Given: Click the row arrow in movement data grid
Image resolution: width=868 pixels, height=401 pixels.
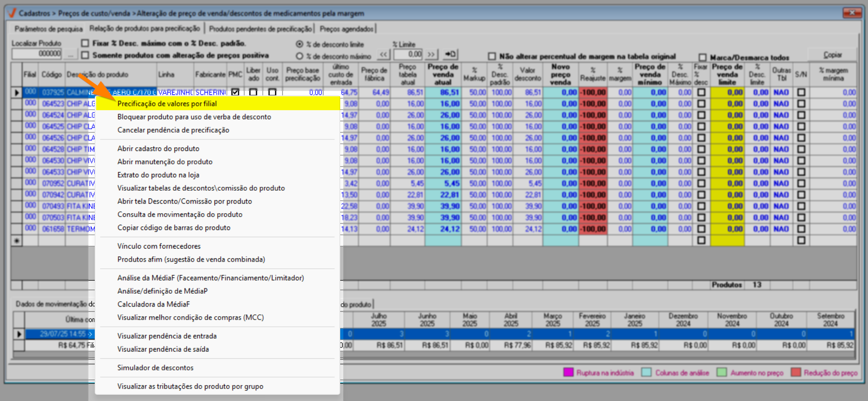Looking at the screenshot, I should (x=19, y=334).
